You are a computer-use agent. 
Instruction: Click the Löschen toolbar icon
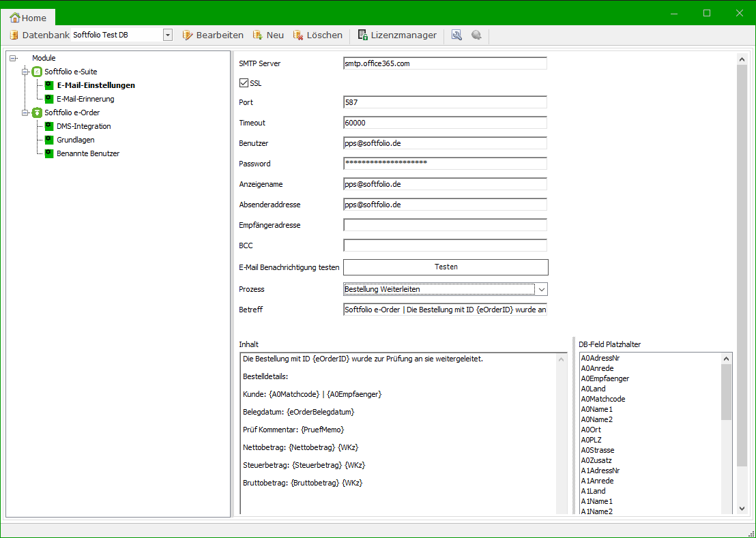pos(298,35)
